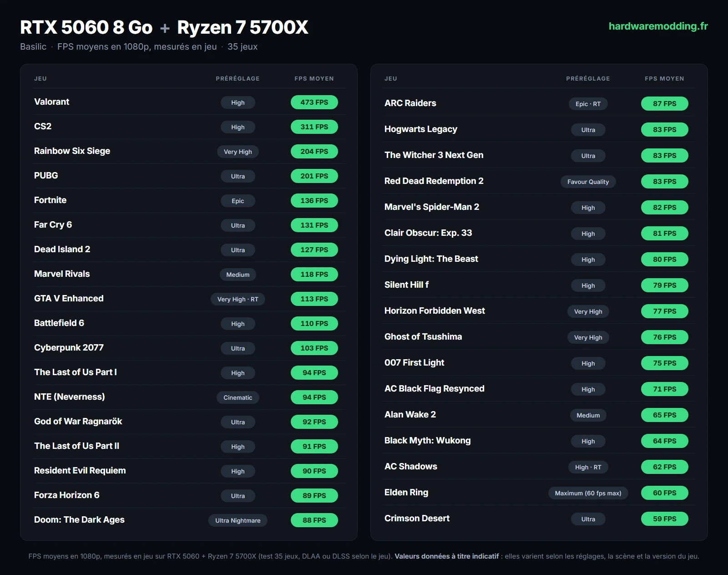Click the 82 FPS badge
728x575 pixels.
tap(664, 208)
